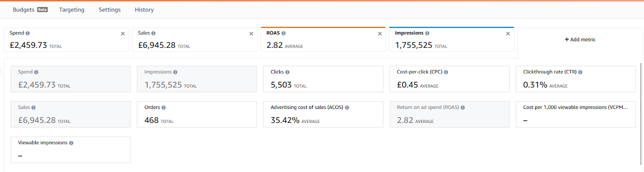This screenshot has height=172, width=644.
Task: Select the Cost per 1,000 viewable impressions card
Action: click(x=576, y=114)
